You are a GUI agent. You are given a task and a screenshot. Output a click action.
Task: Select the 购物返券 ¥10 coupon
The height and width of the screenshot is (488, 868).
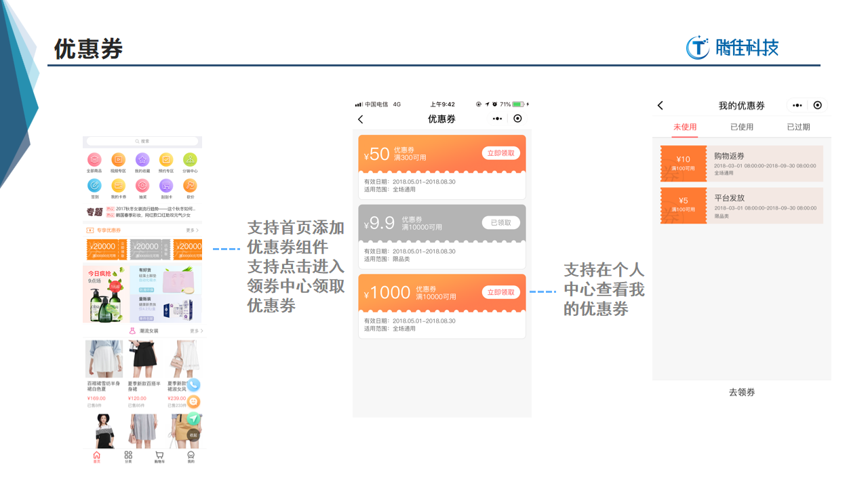click(x=742, y=163)
